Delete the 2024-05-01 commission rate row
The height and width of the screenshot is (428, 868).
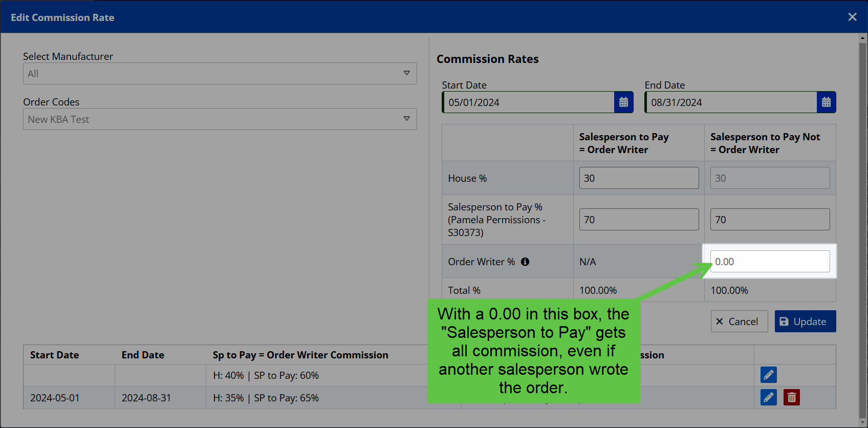click(791, 397)
